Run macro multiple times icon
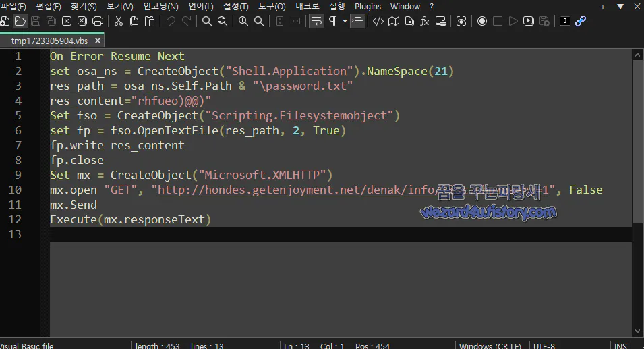This screenshot has width=644, height=349. pos(529,21)
